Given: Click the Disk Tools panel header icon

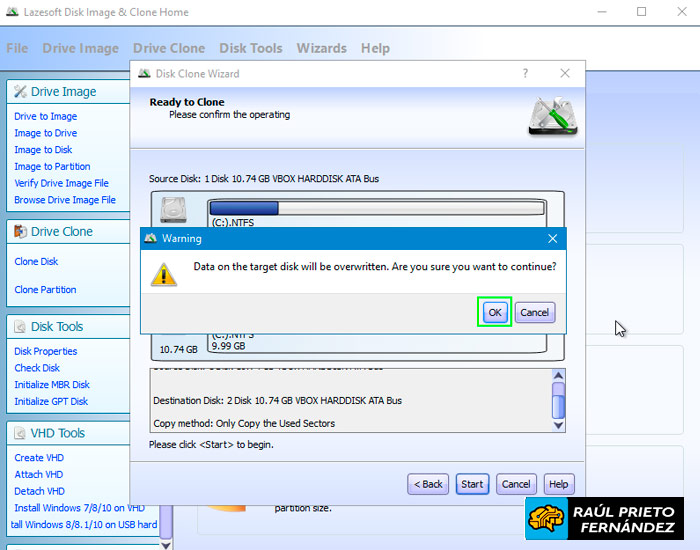Looking at the screenshot, I should [19, 327].
